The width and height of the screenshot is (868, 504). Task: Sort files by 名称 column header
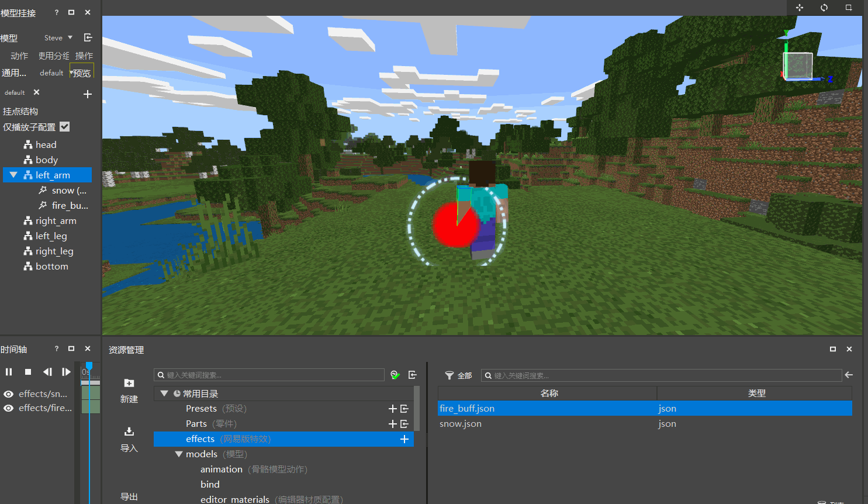click(548, 393)
